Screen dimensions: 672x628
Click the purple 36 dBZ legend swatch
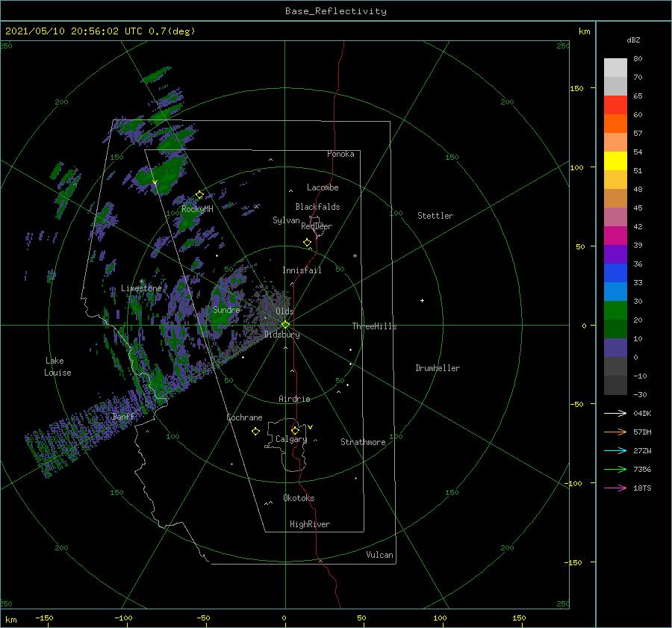tap(615, 254)
